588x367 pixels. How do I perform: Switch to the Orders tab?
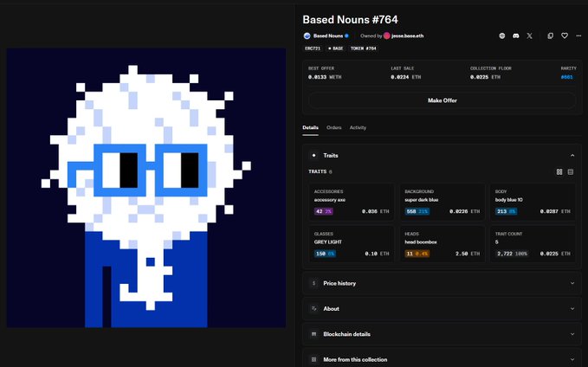pos(333,128)
